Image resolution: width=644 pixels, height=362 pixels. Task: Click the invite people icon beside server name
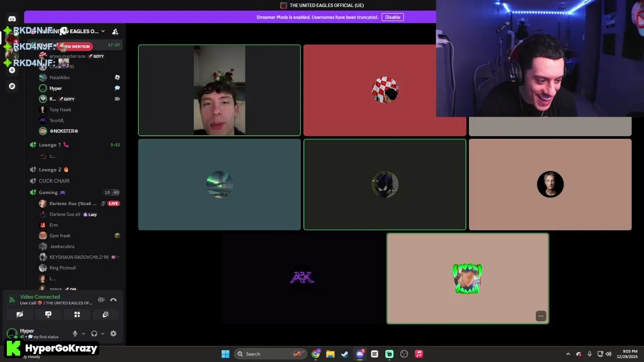115,31
